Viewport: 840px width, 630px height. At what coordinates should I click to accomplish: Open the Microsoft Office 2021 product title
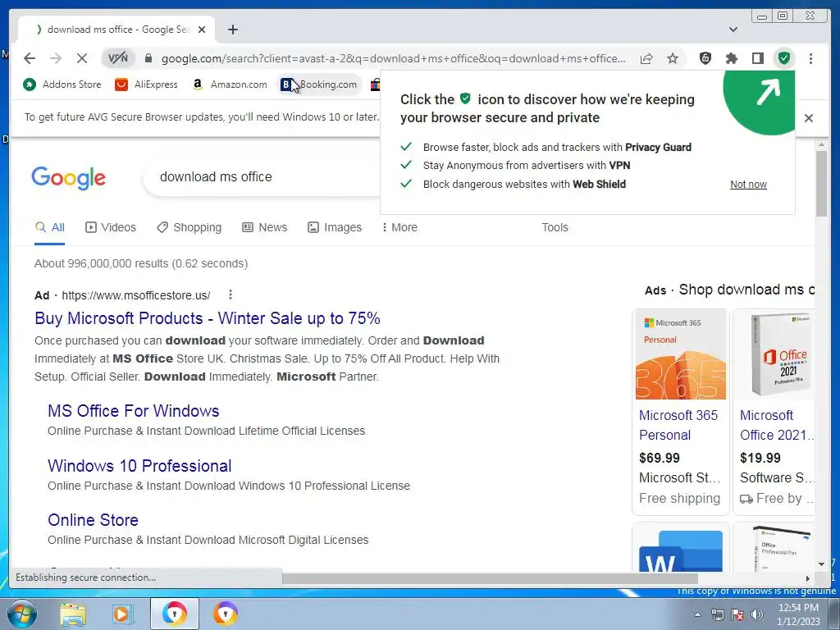pyautogui.click(x=777, y=425)
